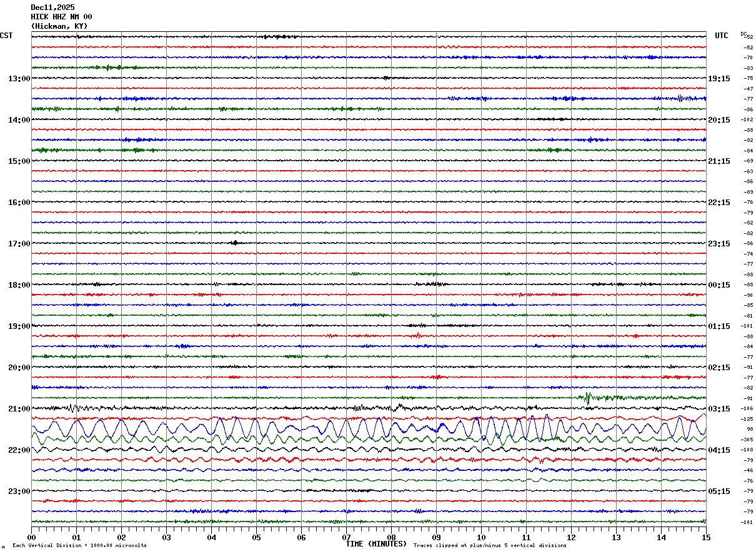Click minute 13 on the time axis

616,537
